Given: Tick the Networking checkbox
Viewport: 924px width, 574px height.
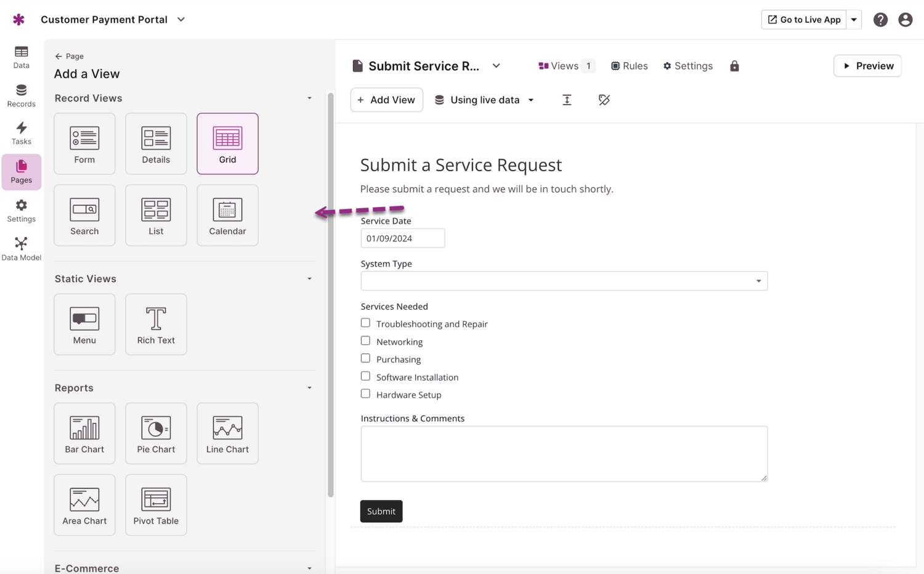Looking at the screenshot, I should [365, 341].
